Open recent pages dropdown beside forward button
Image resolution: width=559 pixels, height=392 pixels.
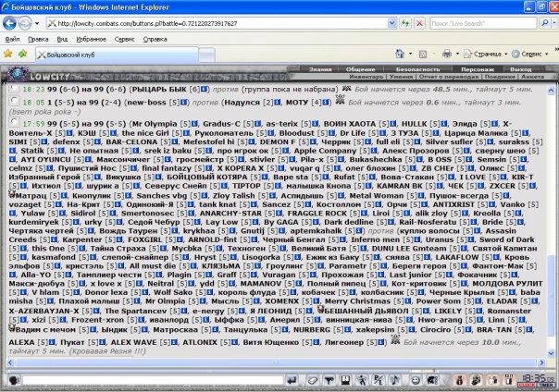[37, 23]
